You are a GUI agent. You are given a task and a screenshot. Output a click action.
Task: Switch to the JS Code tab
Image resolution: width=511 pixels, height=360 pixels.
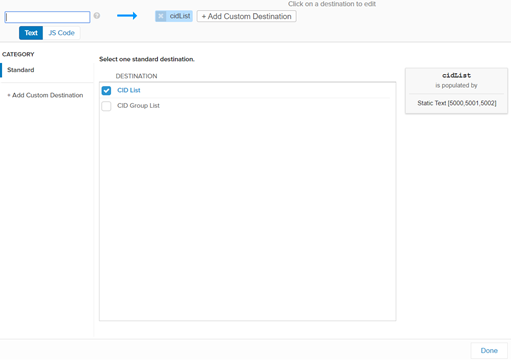tap(61, 33)
